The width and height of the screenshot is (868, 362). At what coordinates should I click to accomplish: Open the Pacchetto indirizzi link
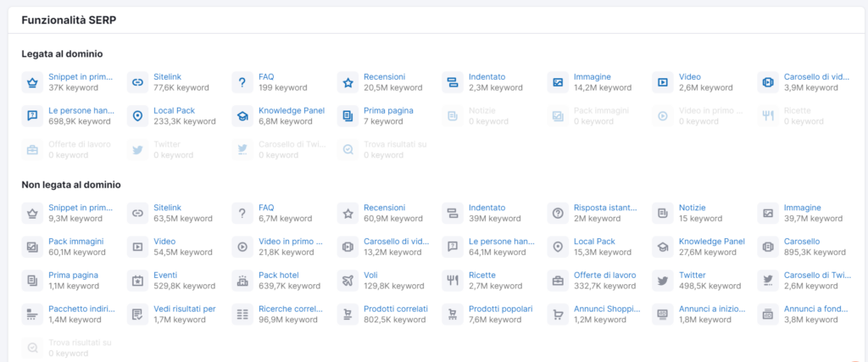[x=81, y=309]
